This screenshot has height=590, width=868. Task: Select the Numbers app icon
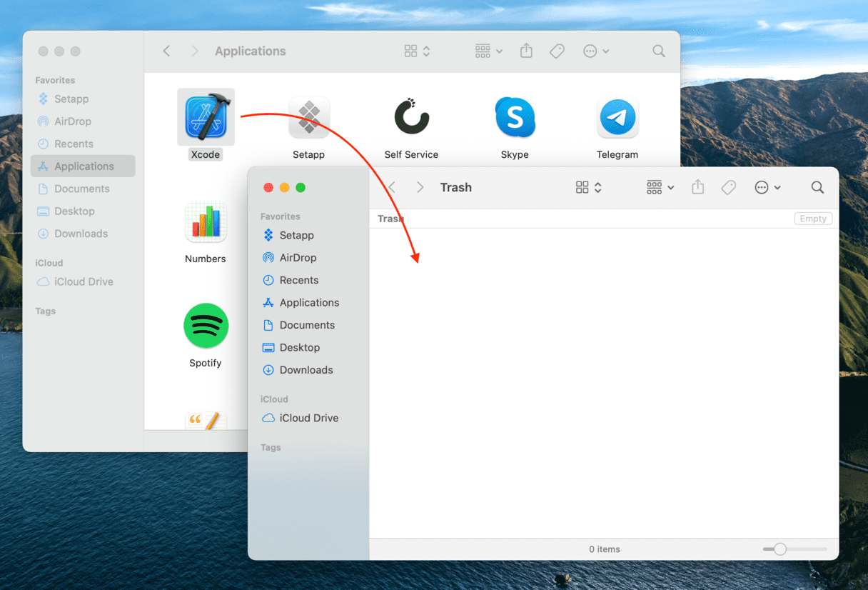coord(206,221)
